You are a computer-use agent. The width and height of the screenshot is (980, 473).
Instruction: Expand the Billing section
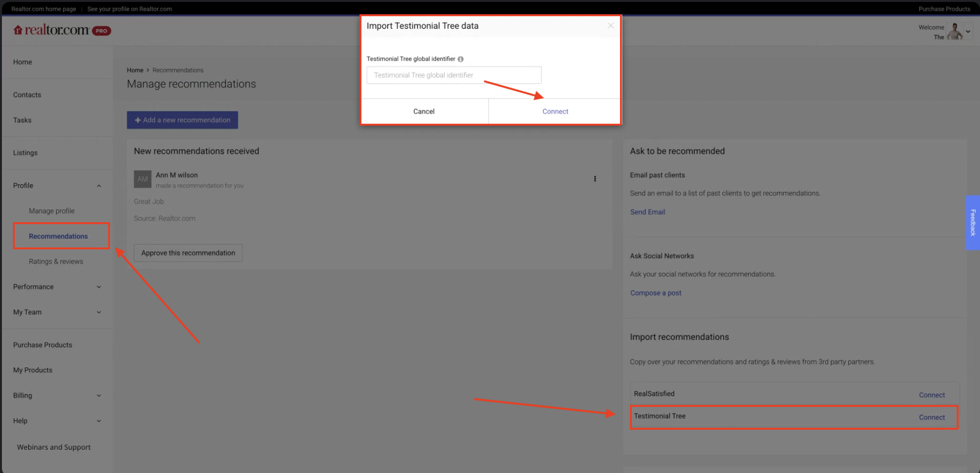coord(99,395)
